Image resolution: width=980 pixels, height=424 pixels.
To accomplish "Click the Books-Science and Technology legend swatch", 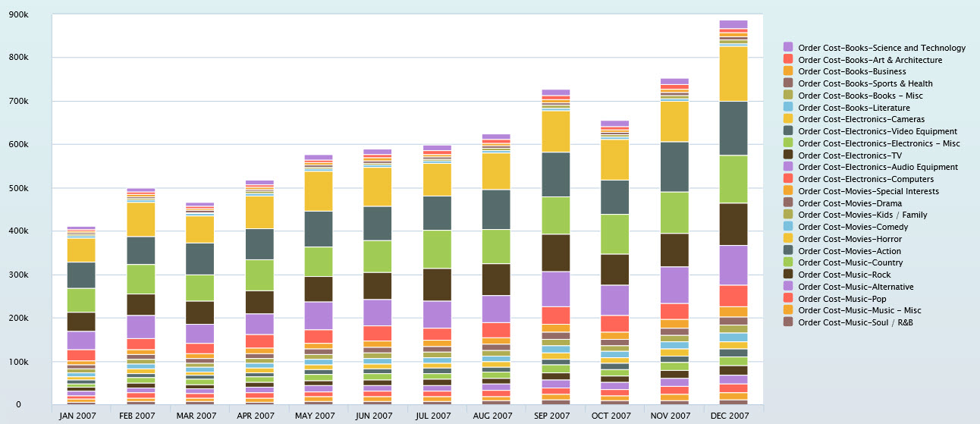I will (788, 48).
